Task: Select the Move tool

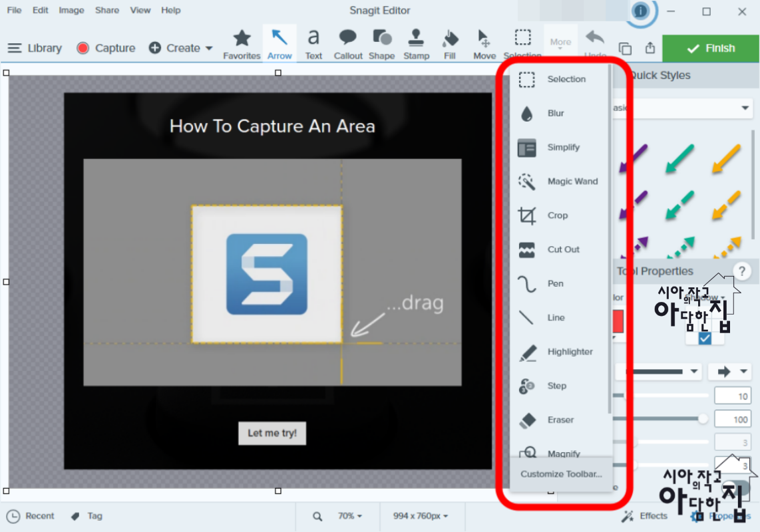Action: pyautogui.click(x=484, y=45)
